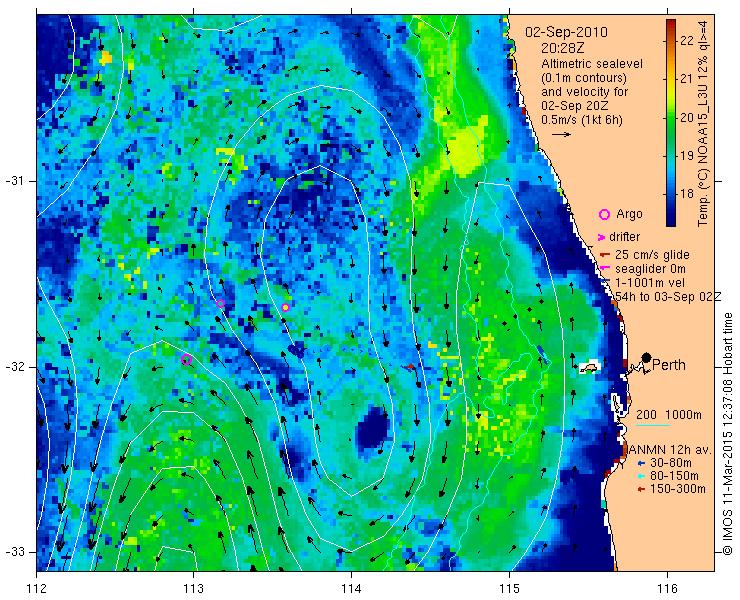The height and width of the screenshot is (600, 740).
Task: Click the 'Perth' city label
Action: (669, 365)
